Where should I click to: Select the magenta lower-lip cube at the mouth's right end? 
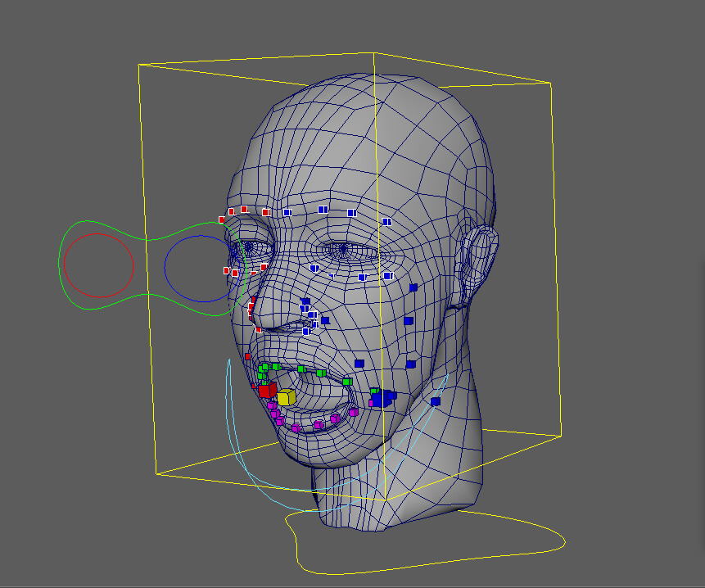[354, 412]
